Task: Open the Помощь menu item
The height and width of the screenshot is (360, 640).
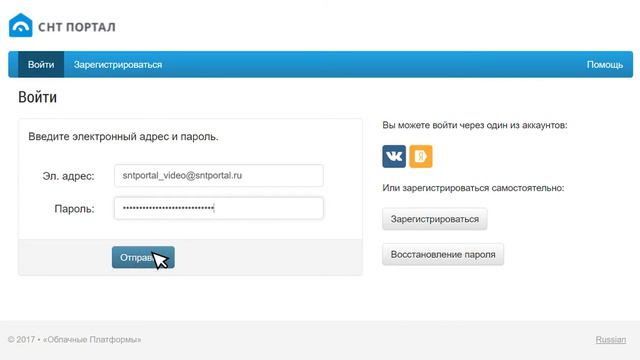Action: (x=604, y=64)
